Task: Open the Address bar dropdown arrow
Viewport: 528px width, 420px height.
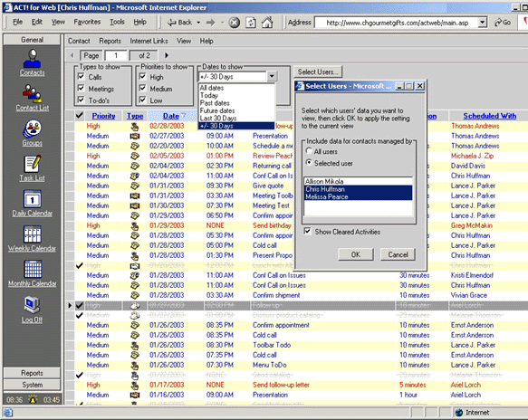Action: pyautogui.click(x=483, y=23)
